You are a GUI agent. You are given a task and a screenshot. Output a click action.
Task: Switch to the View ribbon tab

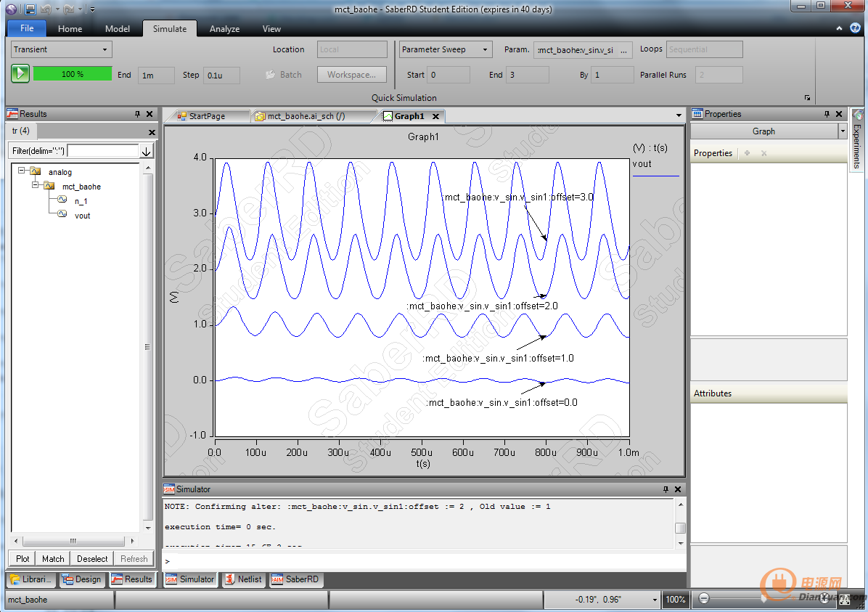click(271, 29)
